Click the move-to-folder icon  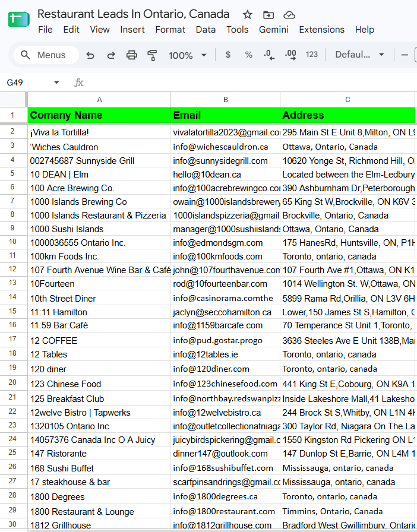[268, 15]
